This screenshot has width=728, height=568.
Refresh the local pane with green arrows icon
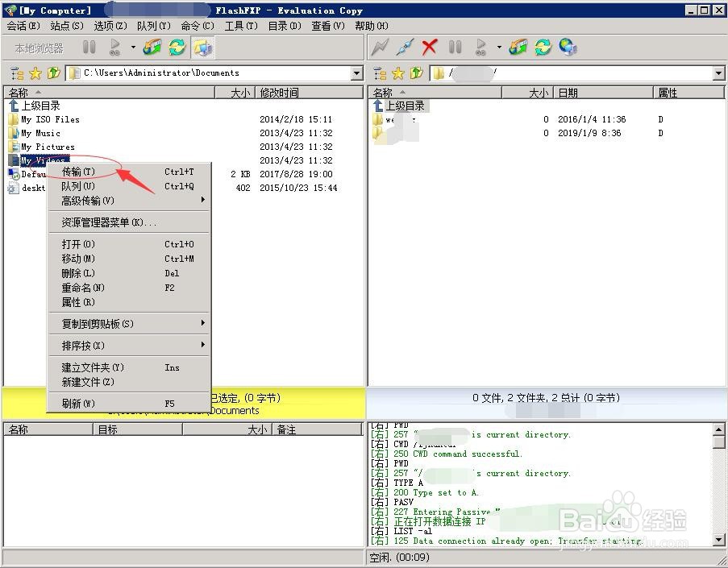177,47
